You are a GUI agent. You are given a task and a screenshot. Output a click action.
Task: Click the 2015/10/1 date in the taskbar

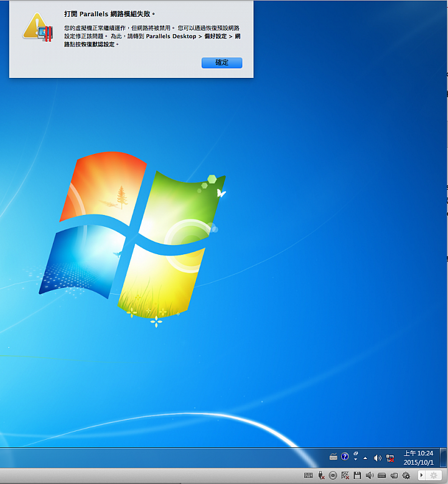click(x=418, y=462)
